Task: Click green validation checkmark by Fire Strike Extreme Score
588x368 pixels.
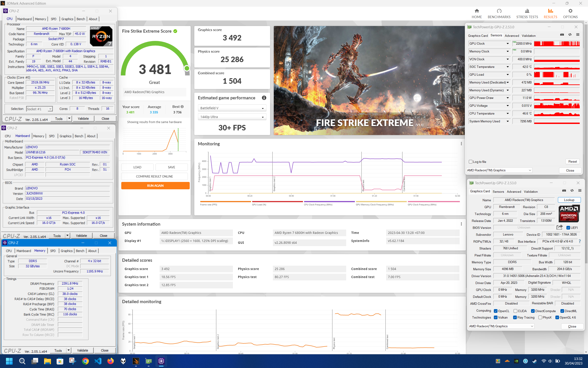Action: pos(175,31)
